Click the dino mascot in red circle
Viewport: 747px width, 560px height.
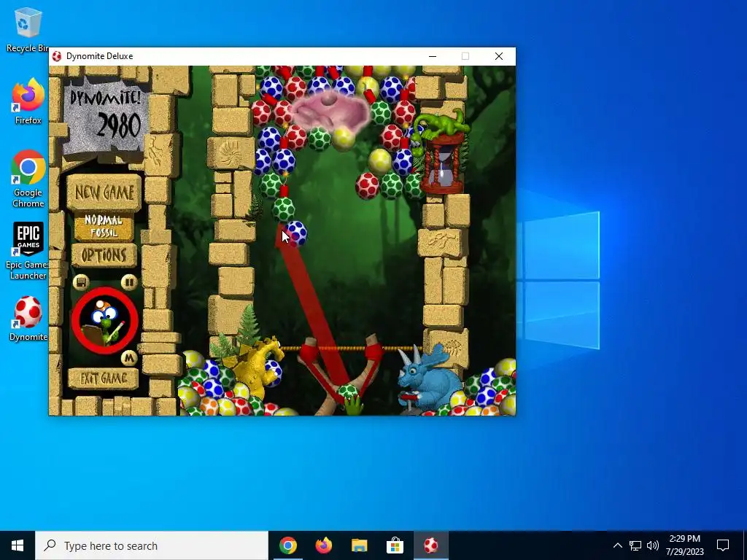pos(105,321)
